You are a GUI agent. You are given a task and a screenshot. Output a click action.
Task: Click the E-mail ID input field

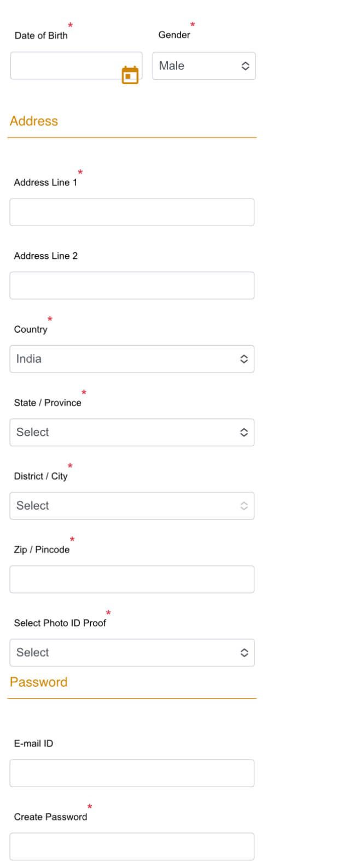point(132,773)
